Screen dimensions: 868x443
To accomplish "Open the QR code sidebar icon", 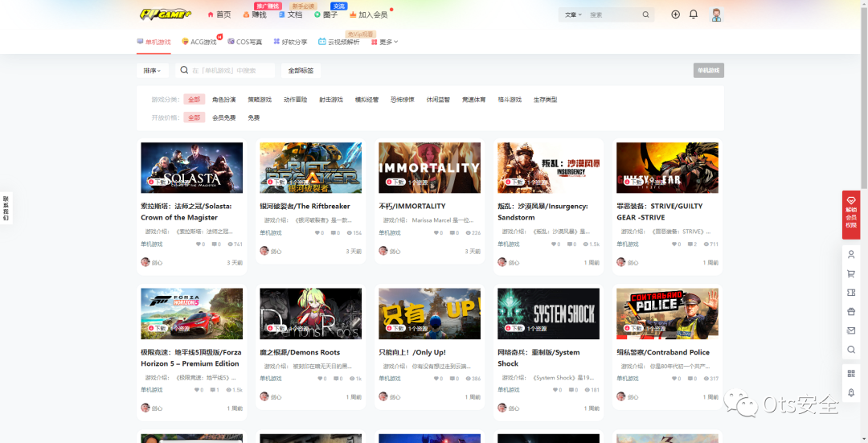I will [x=851, y=374].
